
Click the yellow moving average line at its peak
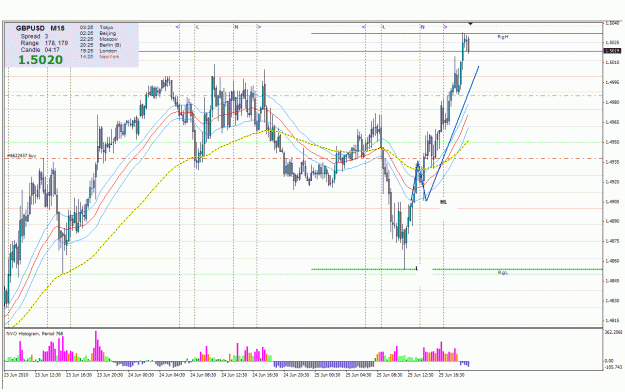[x=267, y=130]
